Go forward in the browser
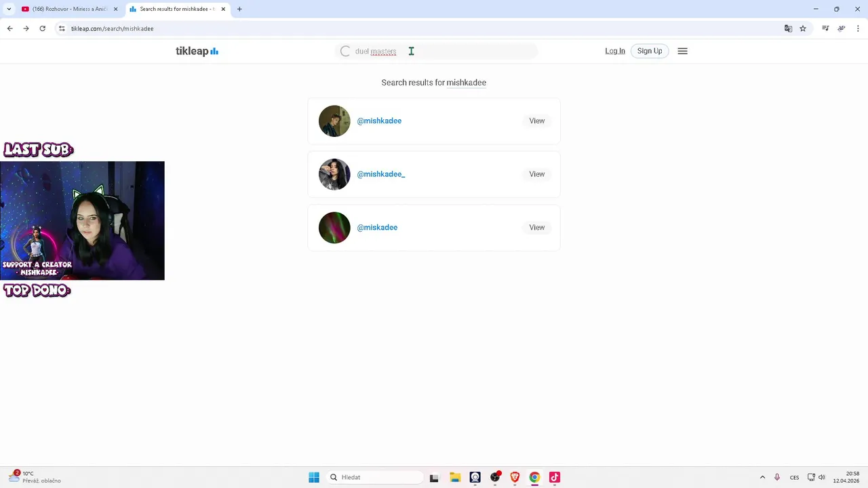868x488 pixels. click(x=26, y=28)
